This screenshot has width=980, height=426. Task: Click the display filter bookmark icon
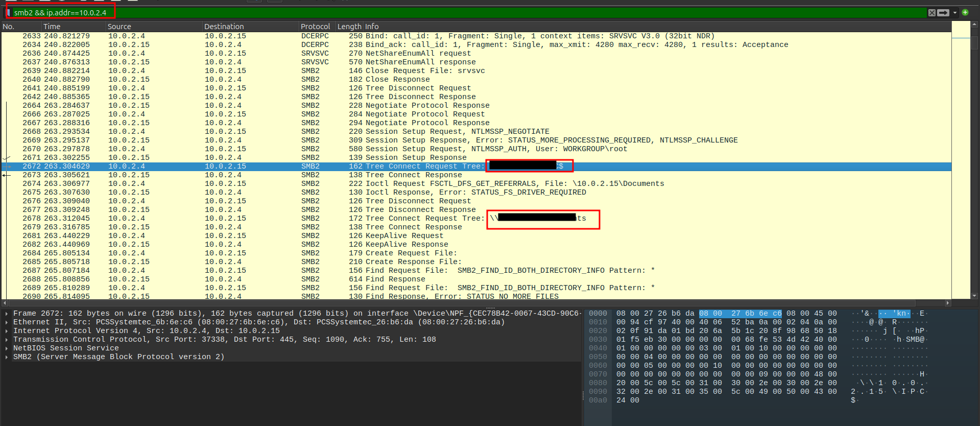click(8, 13)
